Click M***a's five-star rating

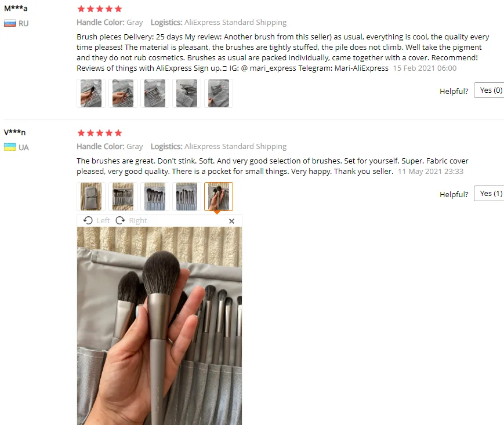click(100, 9)
